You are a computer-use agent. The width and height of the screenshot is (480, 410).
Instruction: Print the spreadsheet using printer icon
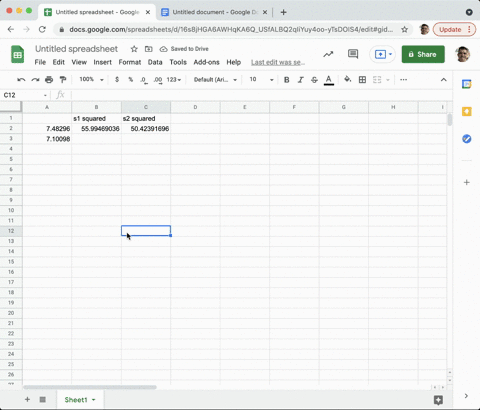(x=49, y=80)
